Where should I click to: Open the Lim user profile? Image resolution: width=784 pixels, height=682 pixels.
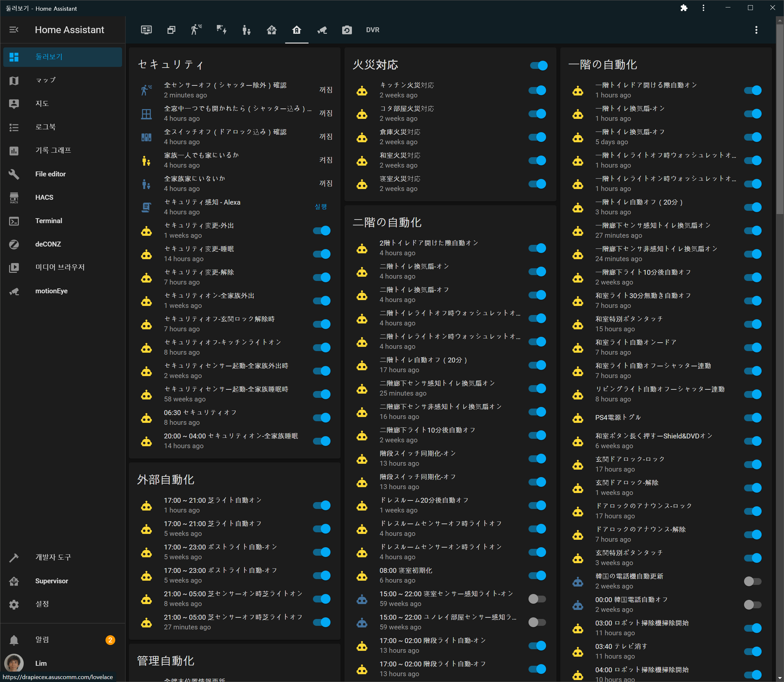point(41,663)
